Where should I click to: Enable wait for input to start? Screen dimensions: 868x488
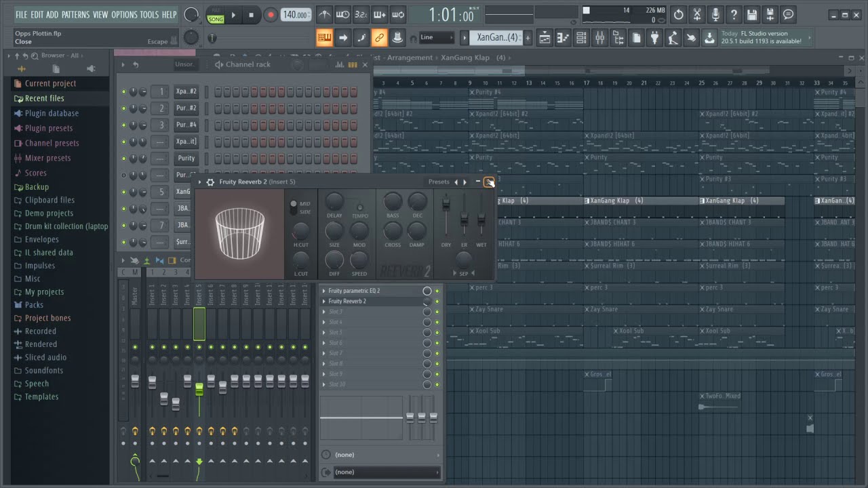343,14
